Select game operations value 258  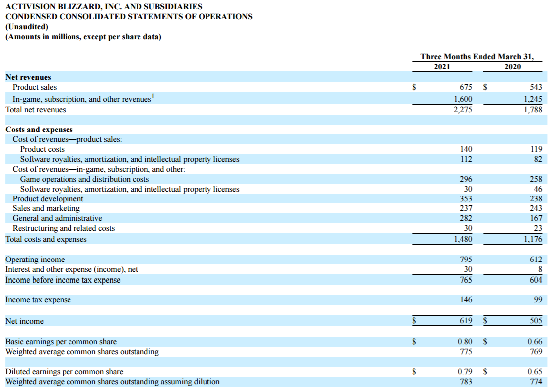tap(536, 179)
